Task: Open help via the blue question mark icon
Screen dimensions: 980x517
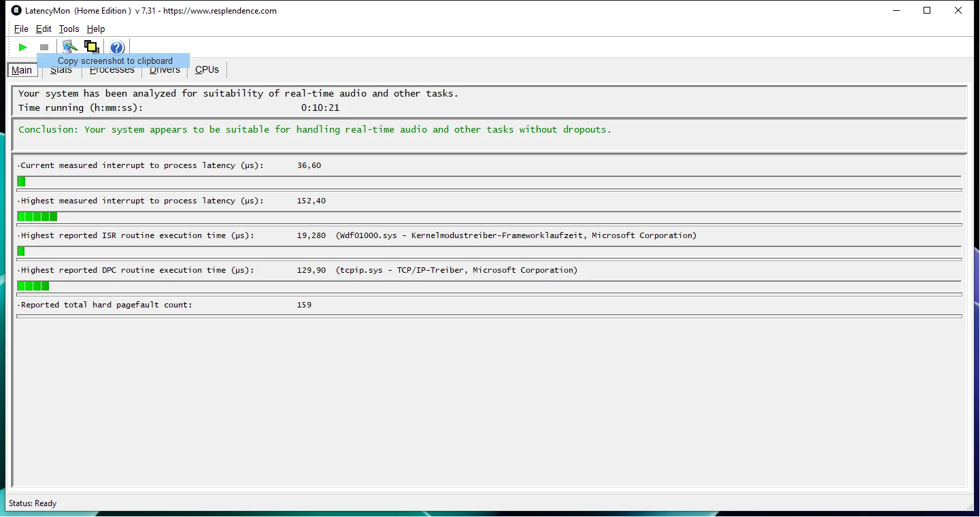Action: click(x=117, y=47)
